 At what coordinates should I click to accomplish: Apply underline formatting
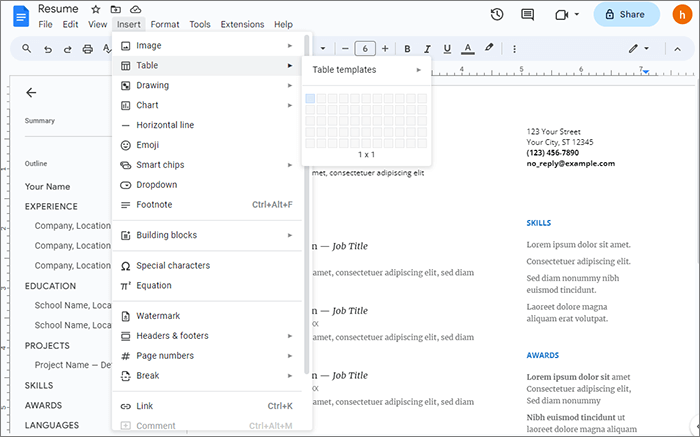[447, 49]
